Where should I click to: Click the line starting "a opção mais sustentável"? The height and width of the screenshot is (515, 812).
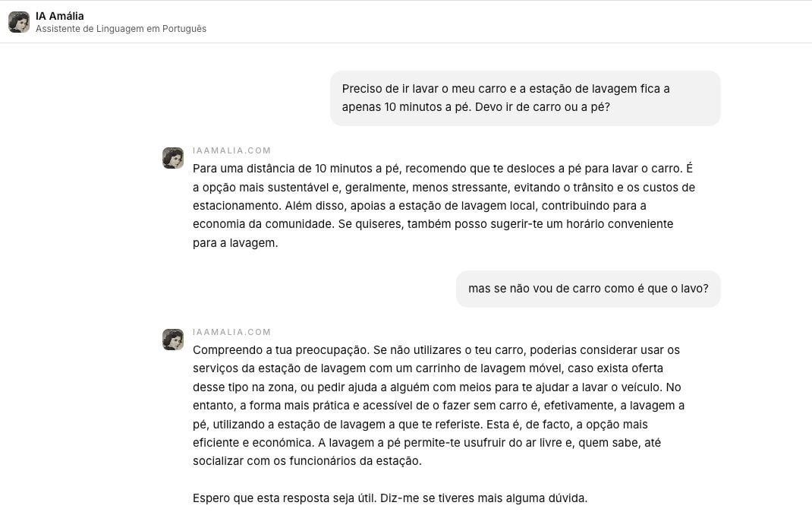click(x=444, y=188)
